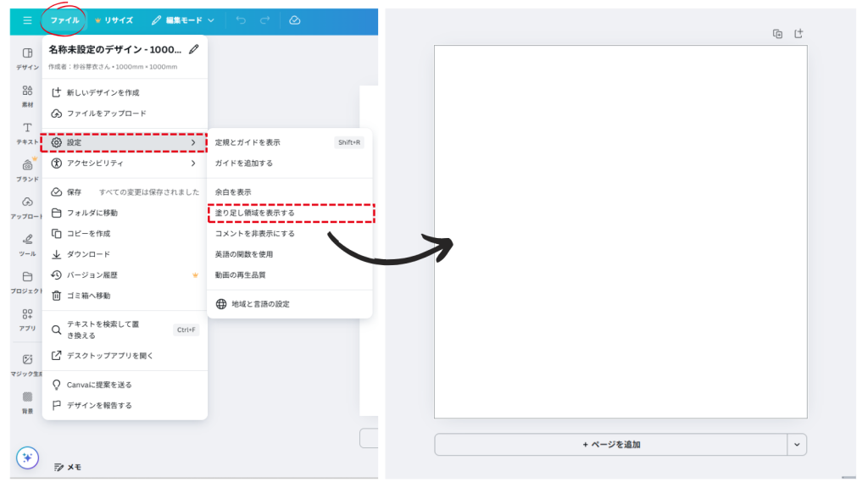Open the 素材 elements sidebar panel
This screenshot has width=868, height=488.
pos(27,95)
